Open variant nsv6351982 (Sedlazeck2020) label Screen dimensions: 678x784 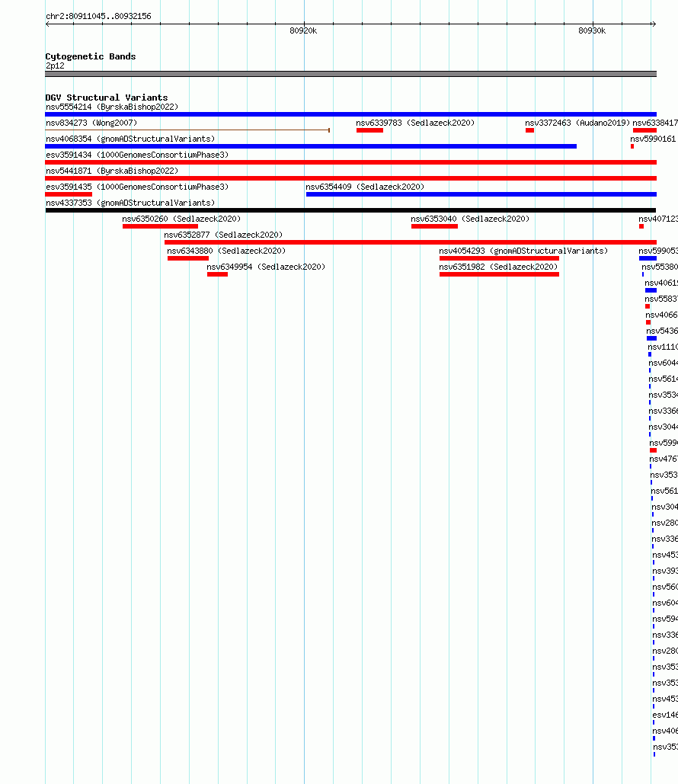click(498, 267)
